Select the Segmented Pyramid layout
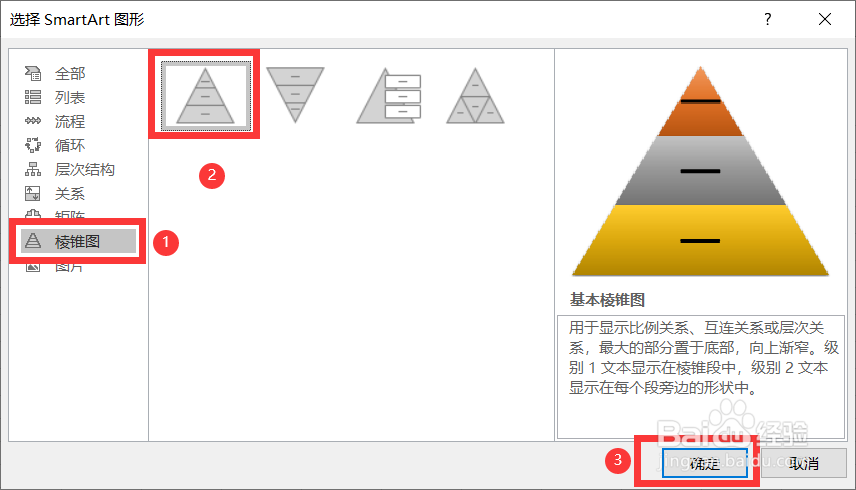This screenshot has height=490, width=856. (x=475, y=96)
